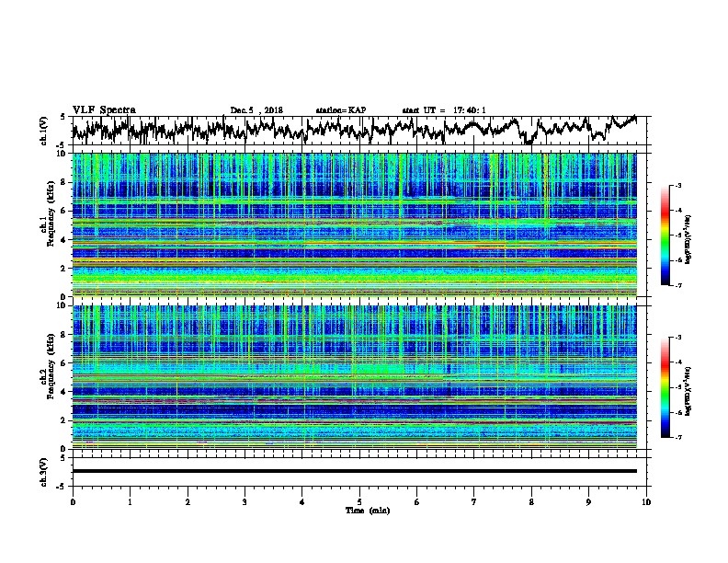This screenshot has width=728, height=563.
Task: Click the "-3" label on ch.1 color bar
Action: (677, 185)
